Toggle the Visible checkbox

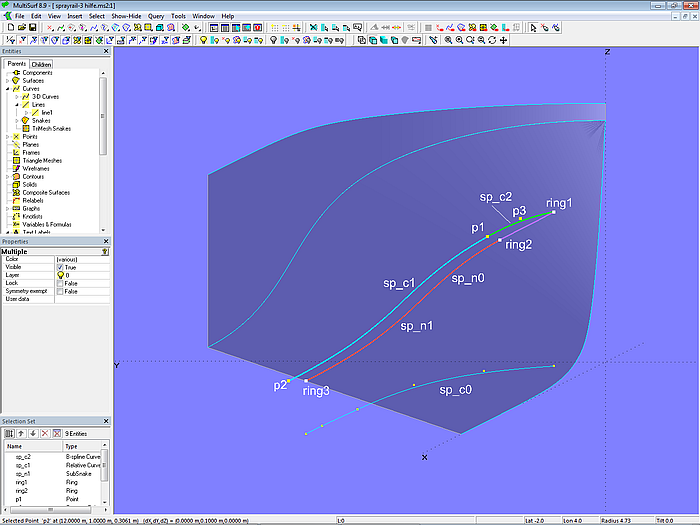(x=60, y=267)
